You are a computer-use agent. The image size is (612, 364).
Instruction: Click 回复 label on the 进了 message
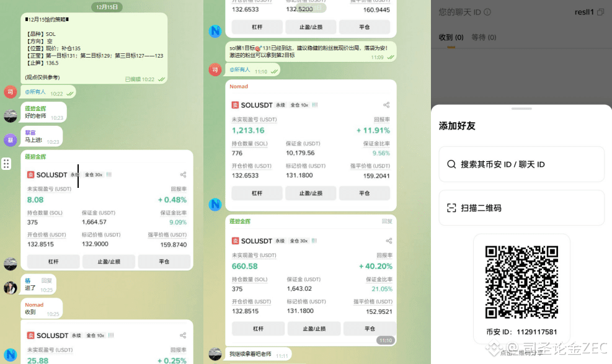[x=47, y=280]
